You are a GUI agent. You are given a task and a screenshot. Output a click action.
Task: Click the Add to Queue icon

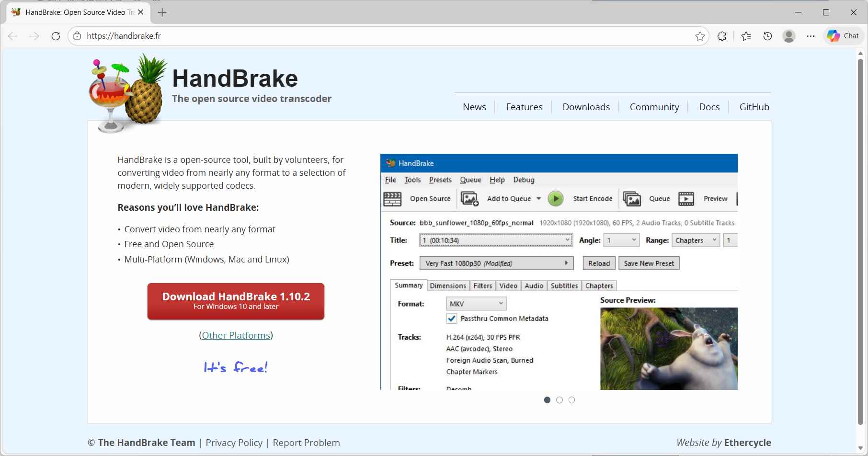[470, 198]
